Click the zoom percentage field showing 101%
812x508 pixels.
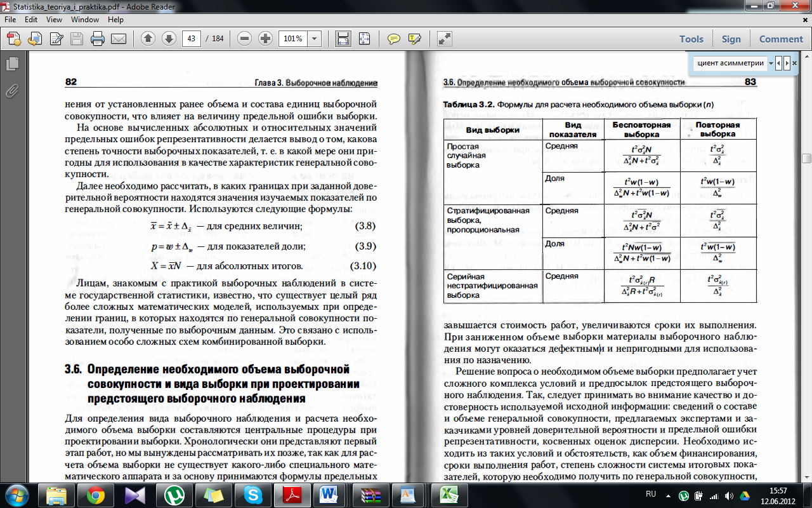pos(293,39)
